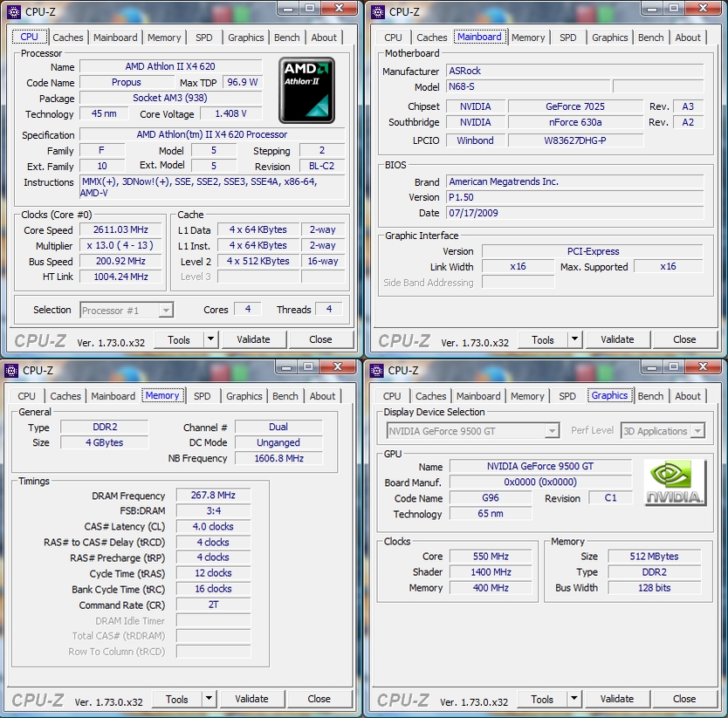
Task: Switch to Mainboard tab in CPU window
Action: click(115, 38)
